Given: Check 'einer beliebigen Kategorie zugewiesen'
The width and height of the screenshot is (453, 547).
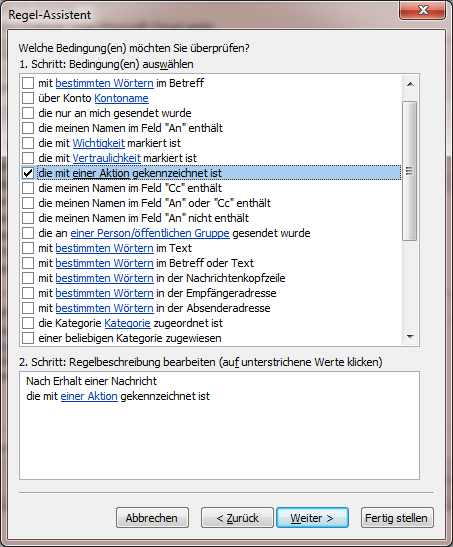Looking at the screenshot, I should 28,338.
